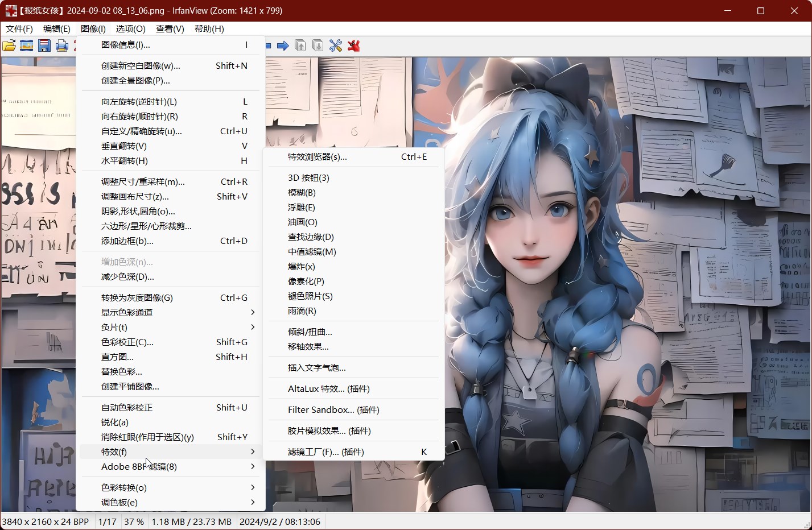
Task: Go to next image with the blue arrow icon
Action: tap(283, 45)
